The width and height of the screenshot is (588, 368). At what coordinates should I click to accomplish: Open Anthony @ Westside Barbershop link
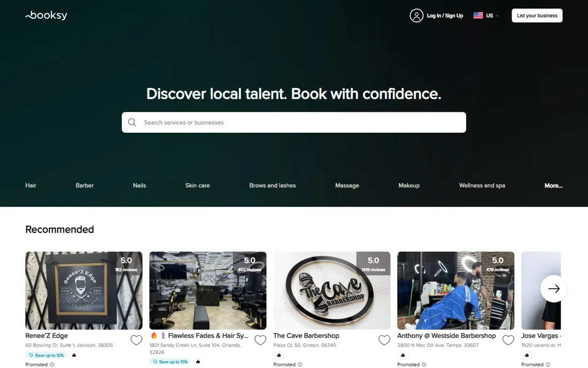pos(446,335)
